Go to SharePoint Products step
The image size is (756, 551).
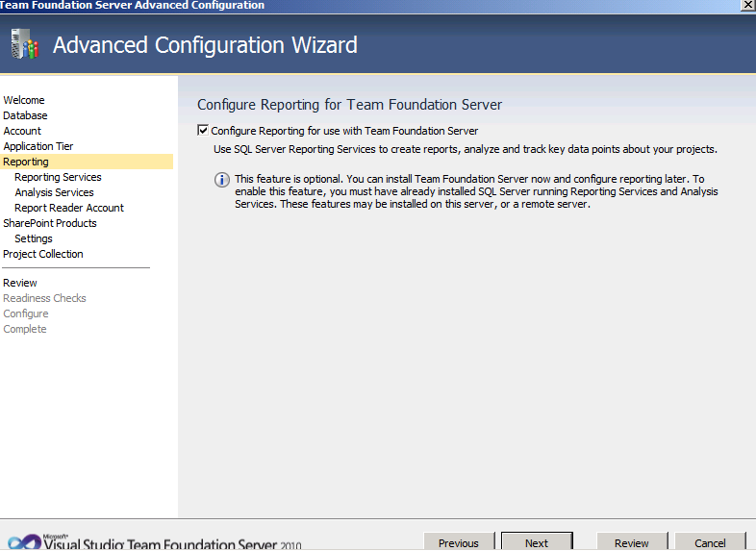[50, 224]
